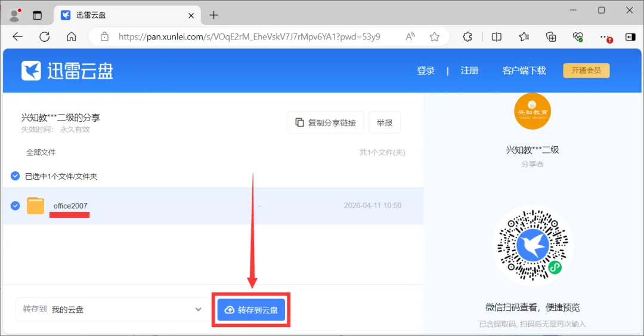Open the office2007 folder name
Viewport: 644px width, 336px height.
point(70,206)
